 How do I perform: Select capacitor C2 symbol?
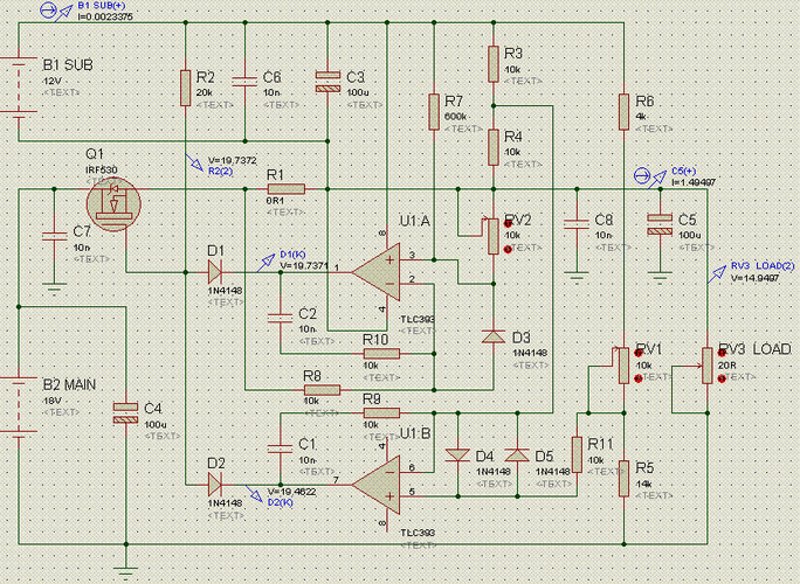pos(280,318)
